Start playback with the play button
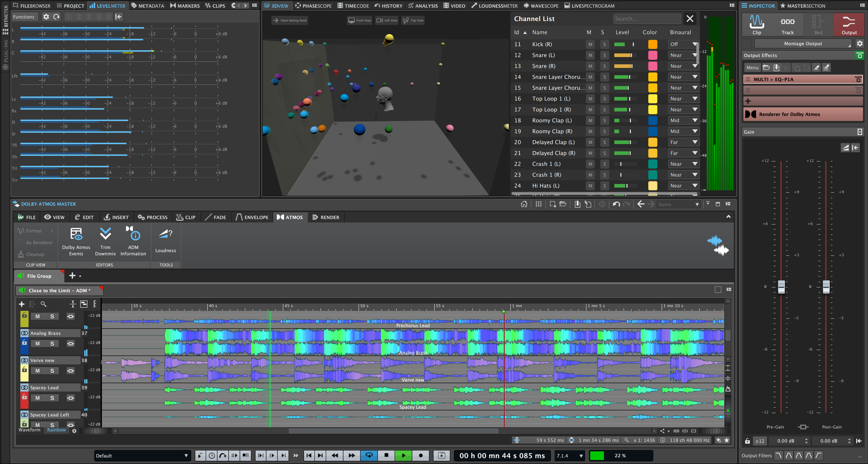868x464 pixels. click(x=403, y=456)
